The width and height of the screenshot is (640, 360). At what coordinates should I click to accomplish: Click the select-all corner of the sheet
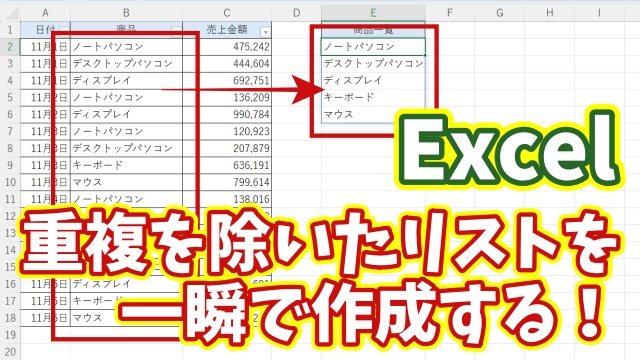10,13
